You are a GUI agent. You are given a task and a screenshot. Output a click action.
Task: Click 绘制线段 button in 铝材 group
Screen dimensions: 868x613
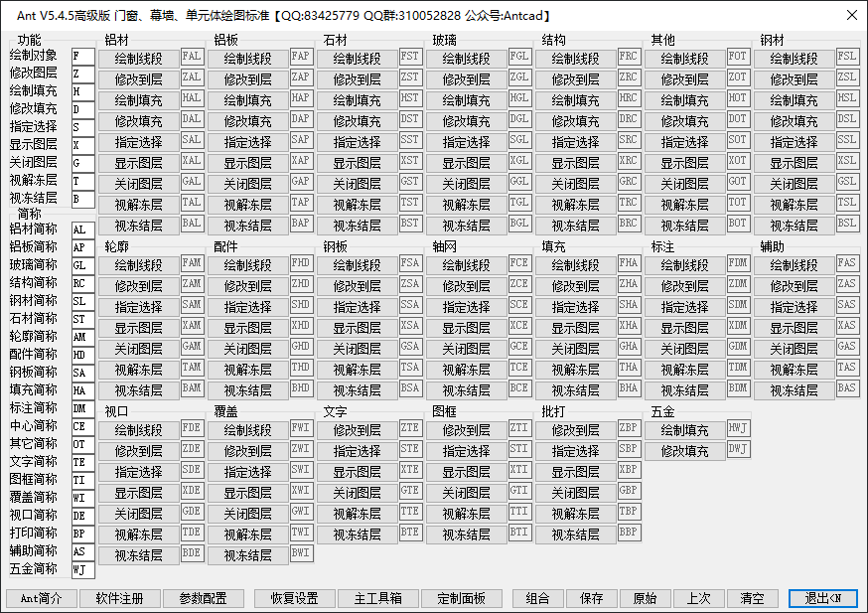138,59
